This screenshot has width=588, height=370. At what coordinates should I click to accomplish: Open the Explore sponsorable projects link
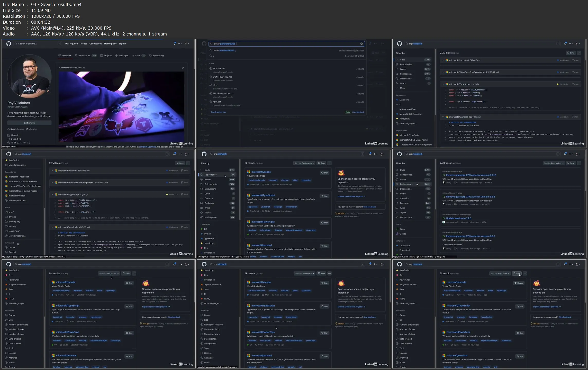351,196
